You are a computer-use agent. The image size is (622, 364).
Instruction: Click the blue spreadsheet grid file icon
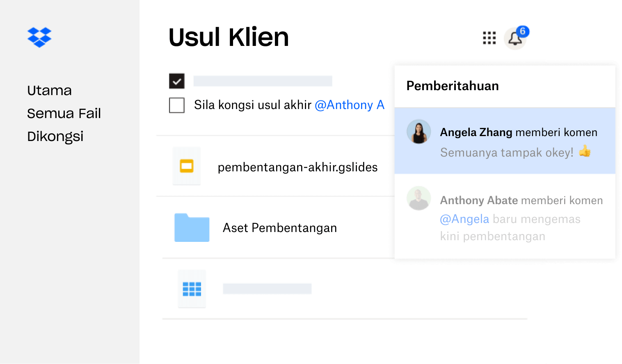192,289
